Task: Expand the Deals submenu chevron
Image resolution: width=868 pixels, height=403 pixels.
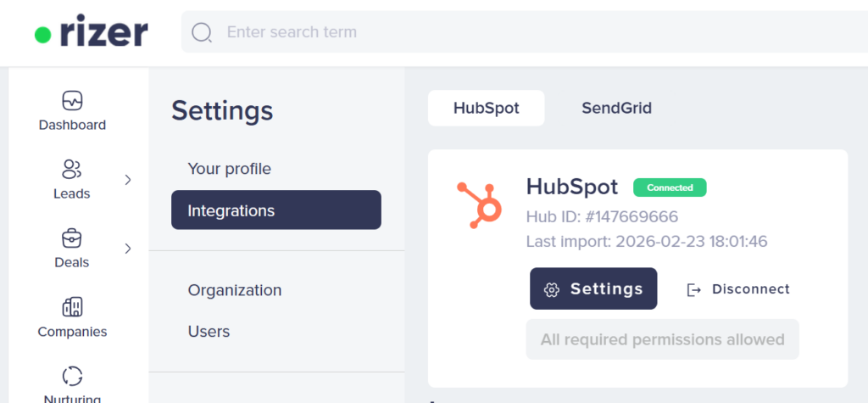Action: pos(128,249)
